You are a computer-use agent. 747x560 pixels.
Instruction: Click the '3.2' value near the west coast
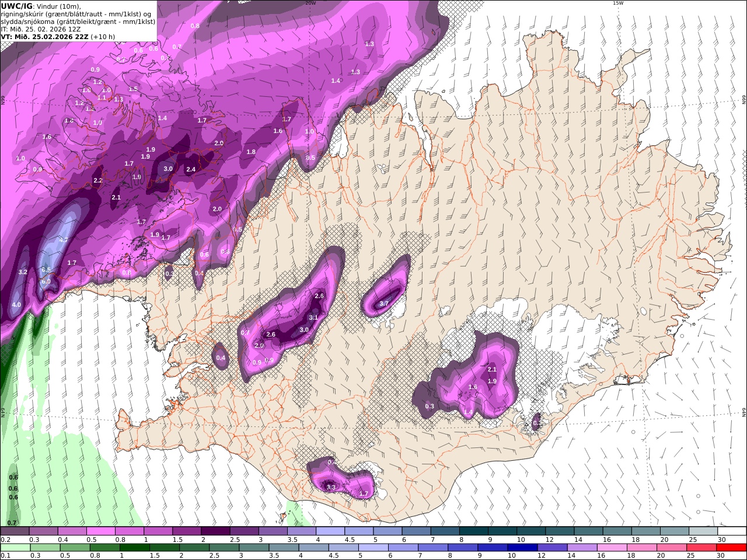point(23,272)
